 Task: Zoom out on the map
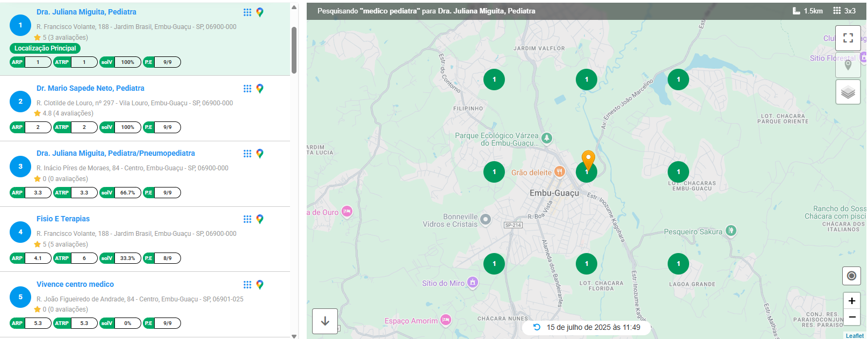click(x=852, y=317)
